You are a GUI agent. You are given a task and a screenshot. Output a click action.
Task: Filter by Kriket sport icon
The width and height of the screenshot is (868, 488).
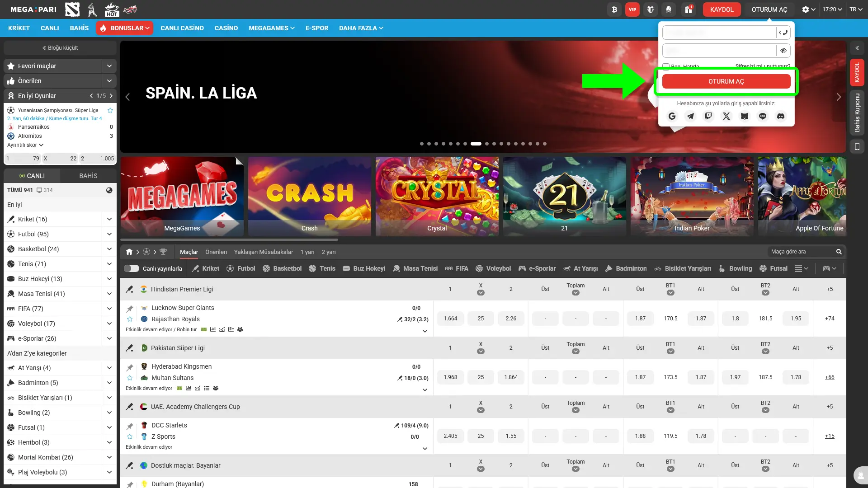[205, 268]
